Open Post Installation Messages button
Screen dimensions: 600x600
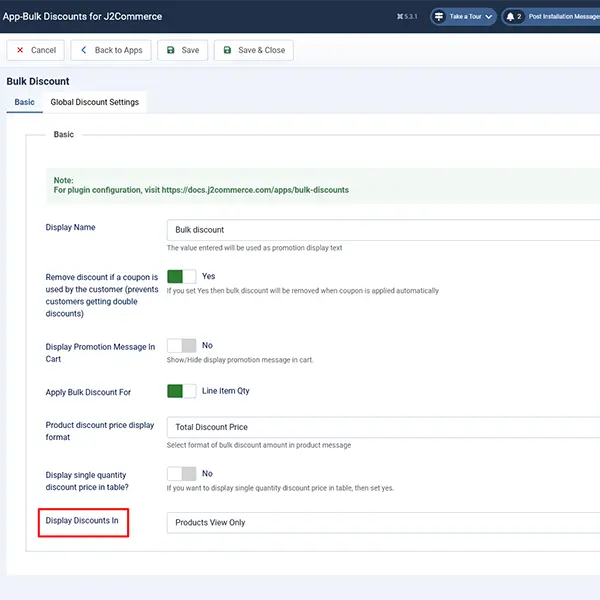click(551, 17)
